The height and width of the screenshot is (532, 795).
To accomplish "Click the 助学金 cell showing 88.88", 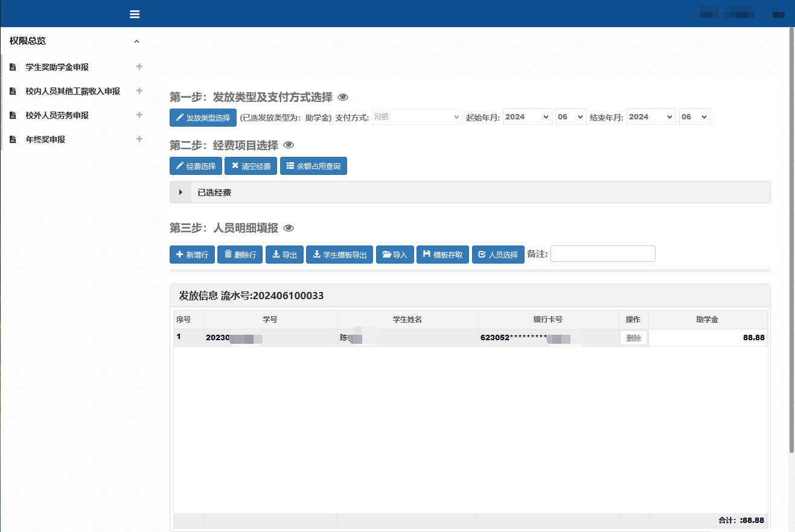I will coord(708,338).
